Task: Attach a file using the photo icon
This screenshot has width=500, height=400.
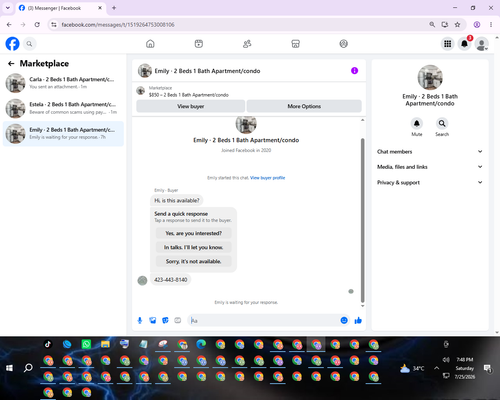Action: coord(153,320)
